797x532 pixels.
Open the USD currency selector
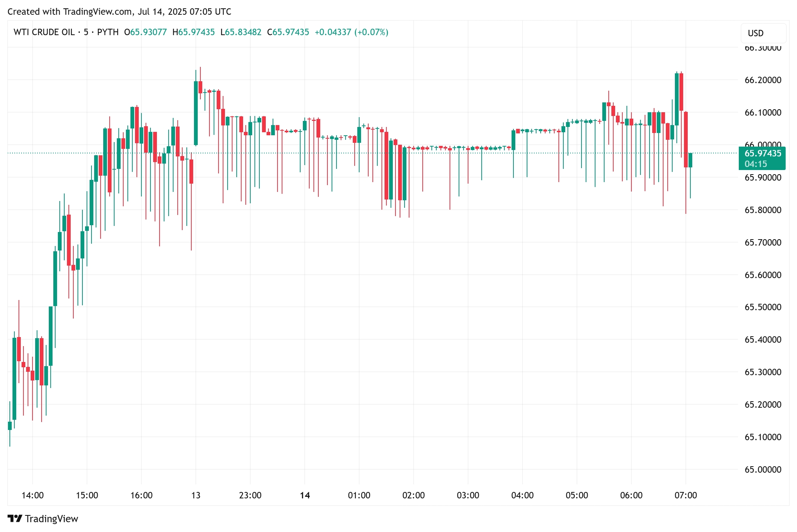pos(763,33)
